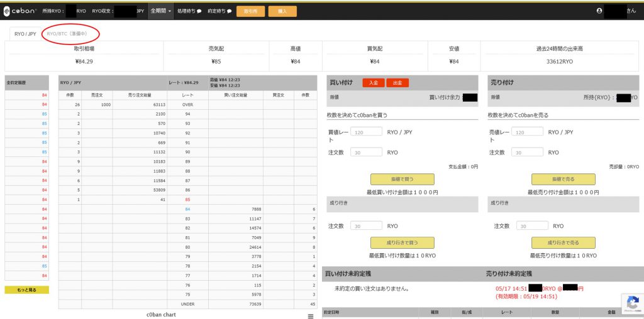644x319 pixels.
Task: Click the reCAPTCHA badge icon
Action: [x=632, y=303]
